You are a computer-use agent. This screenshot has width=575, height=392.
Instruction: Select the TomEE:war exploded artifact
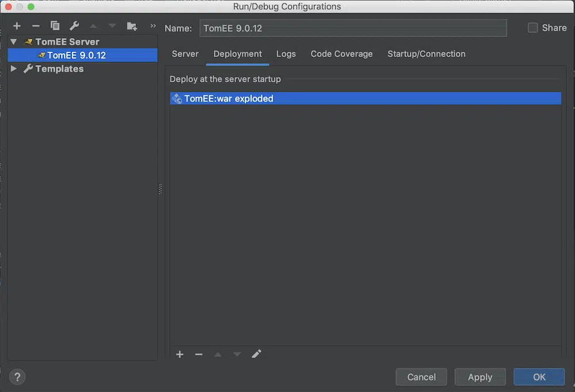coord(229,99)
